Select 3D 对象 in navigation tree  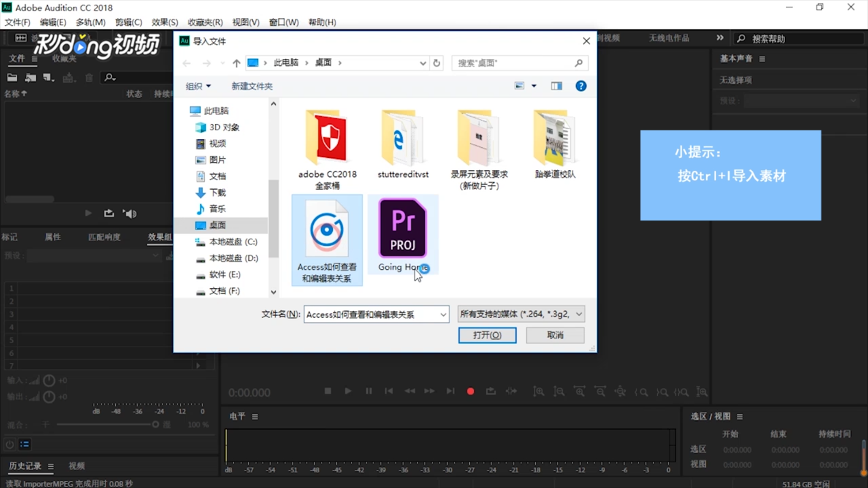pos(217,127)
